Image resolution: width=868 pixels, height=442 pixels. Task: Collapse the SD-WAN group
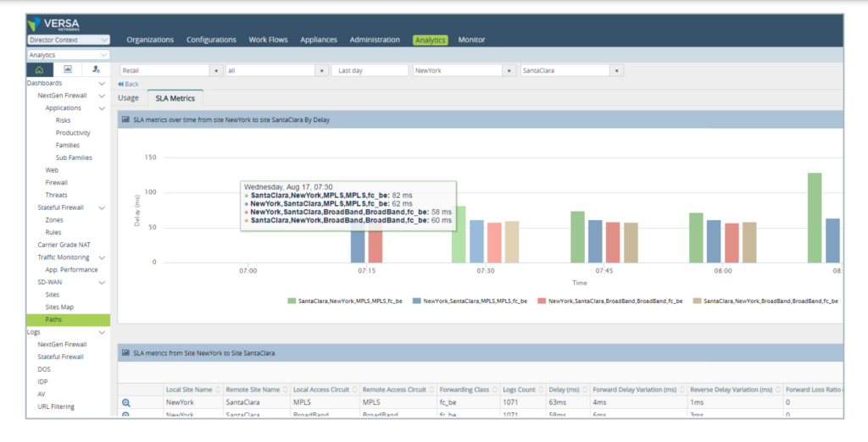point(102,283)
